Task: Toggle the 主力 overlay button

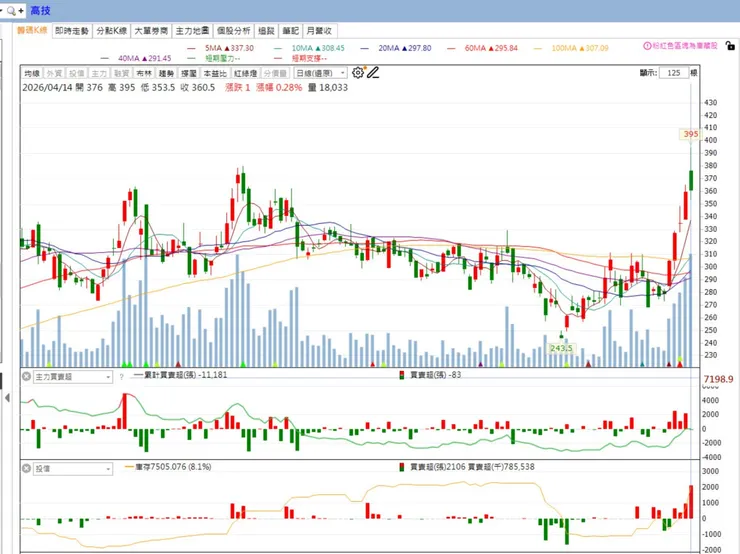Action: point(99,73)
